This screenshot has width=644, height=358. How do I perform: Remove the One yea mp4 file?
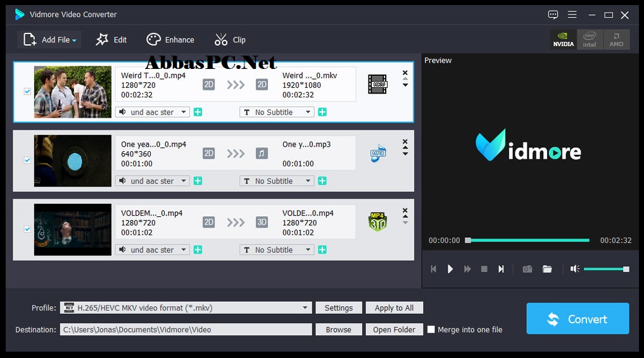pos(405,142)
